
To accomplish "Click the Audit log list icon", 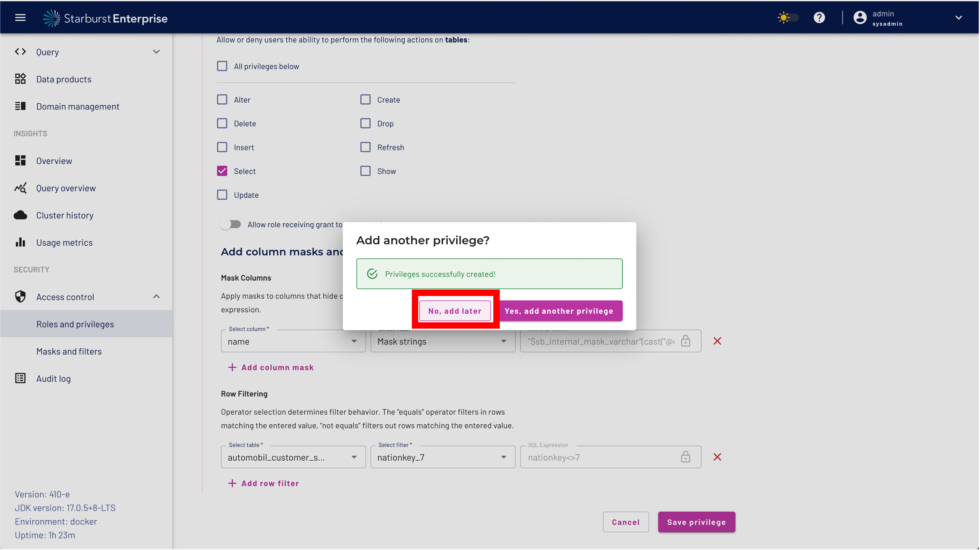I will (20, 378).
